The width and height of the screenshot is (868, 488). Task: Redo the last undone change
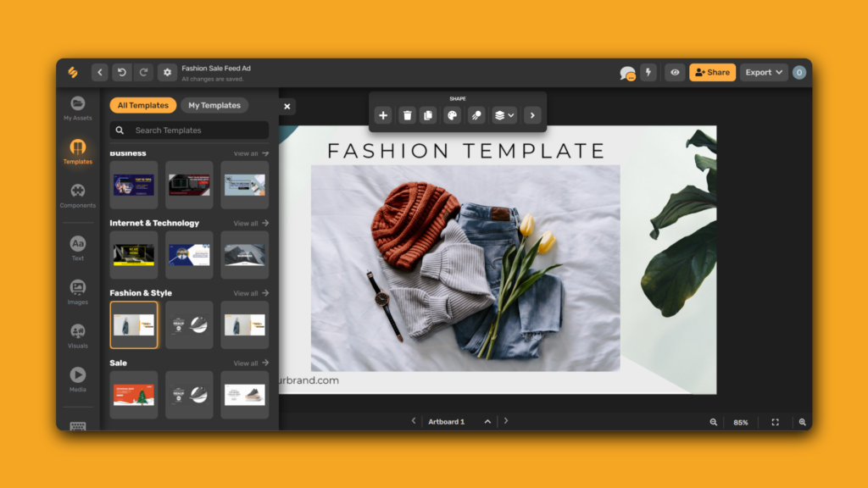tap(143, 73)
